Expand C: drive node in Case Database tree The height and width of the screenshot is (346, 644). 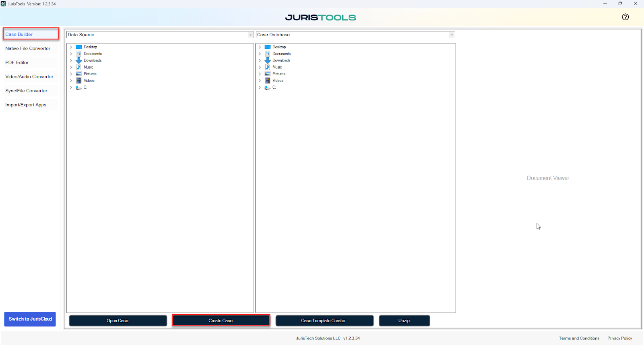pos(260,87)
